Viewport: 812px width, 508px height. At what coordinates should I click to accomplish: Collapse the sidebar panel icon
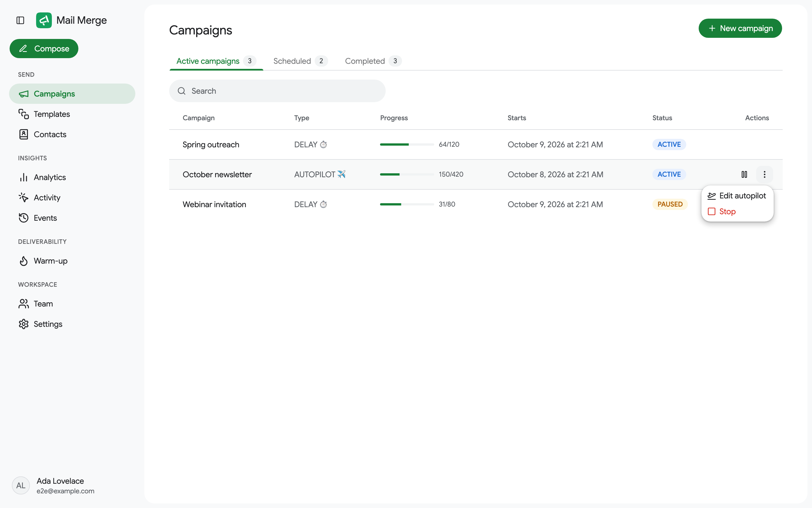[x=20, y=21]
